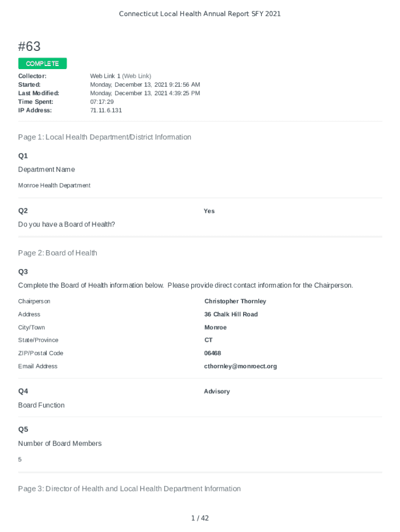
Task: Click the IP address value 71.11.6.131
Action: point(106,110)
